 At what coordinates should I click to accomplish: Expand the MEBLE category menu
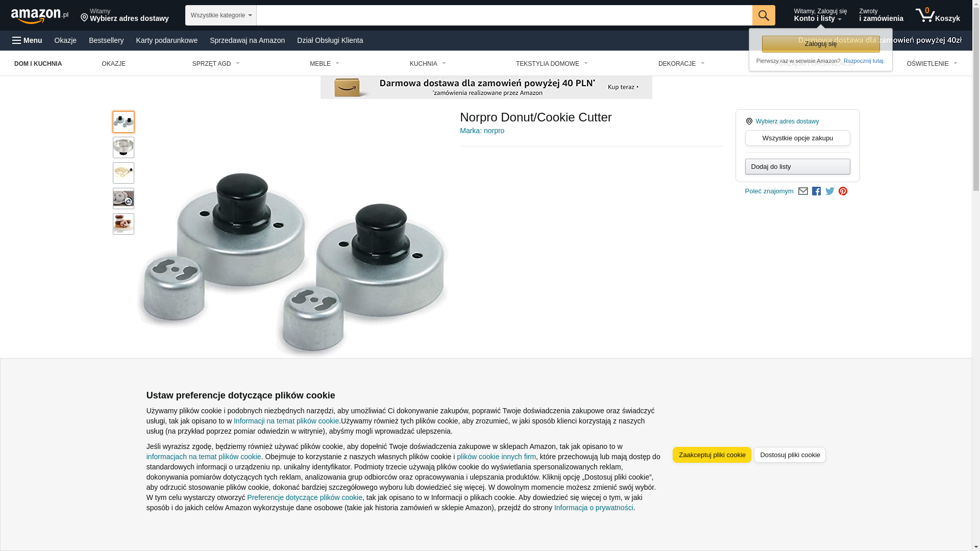(324, 64)
